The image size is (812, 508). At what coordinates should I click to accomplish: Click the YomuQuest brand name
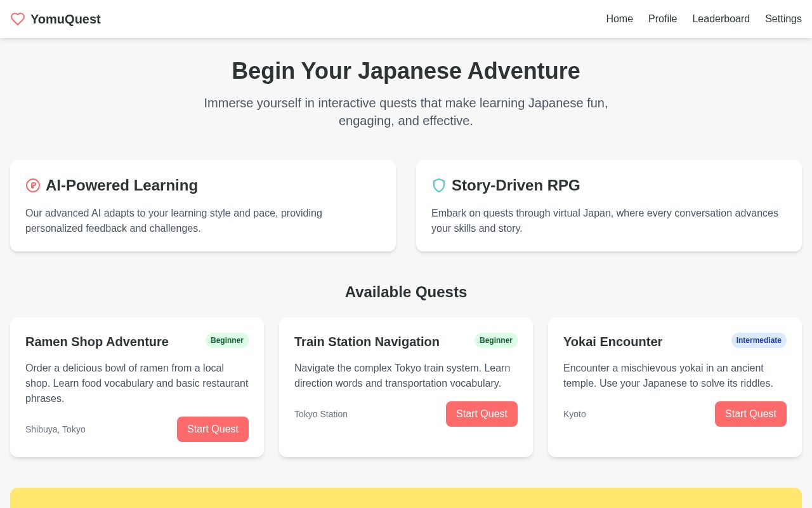(65, 19)
